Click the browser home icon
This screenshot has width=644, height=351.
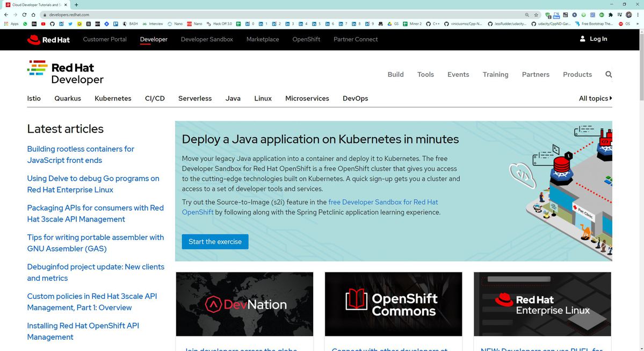(x=33, y=15)
